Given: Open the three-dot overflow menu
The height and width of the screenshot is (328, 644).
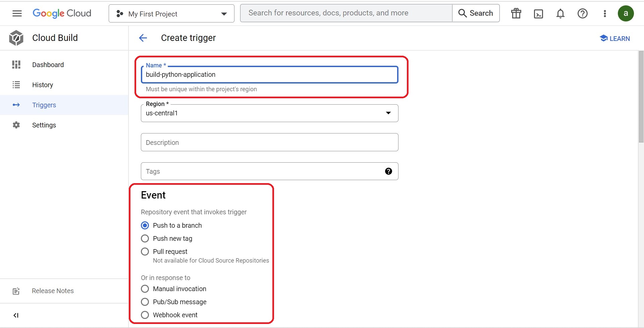Looking at the screenshot, I should [605, 13].
